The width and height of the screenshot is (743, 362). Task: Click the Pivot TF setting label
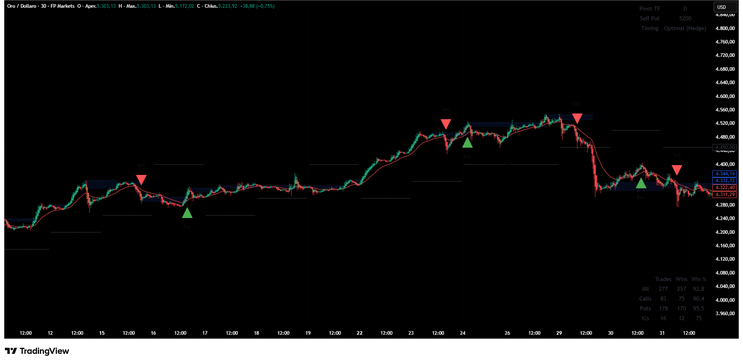[650, 8]
